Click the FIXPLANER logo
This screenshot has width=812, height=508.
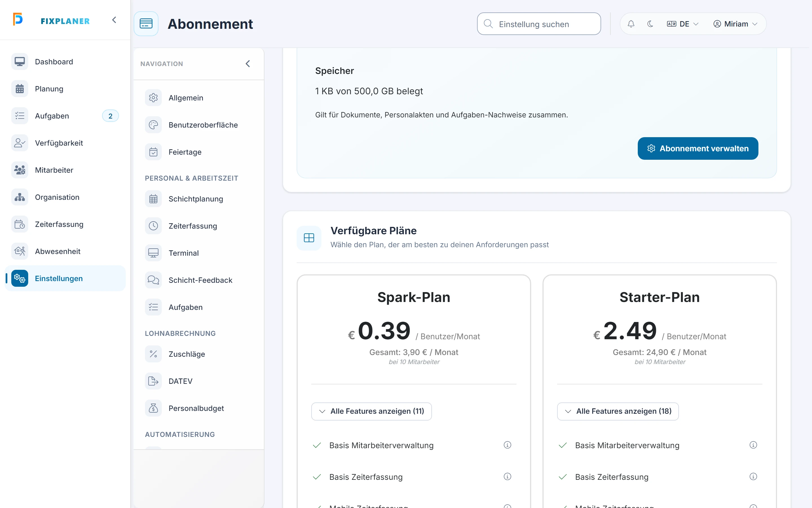click(x=51, y=20)
